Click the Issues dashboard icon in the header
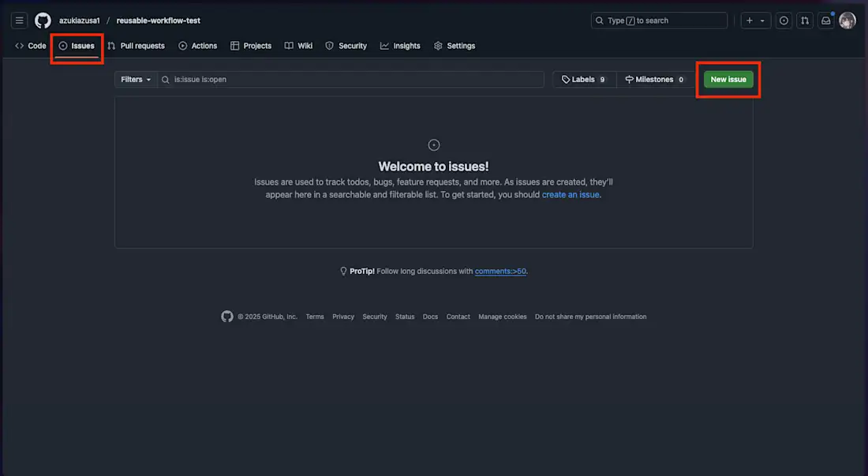The image size is (868, 476). [x=783, y=20]
